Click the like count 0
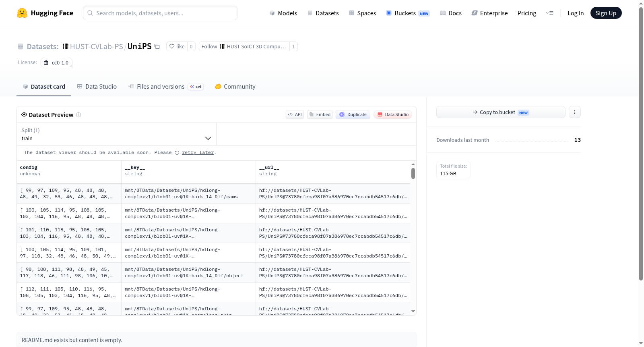 pyautogui.click(x=191, y=47)
